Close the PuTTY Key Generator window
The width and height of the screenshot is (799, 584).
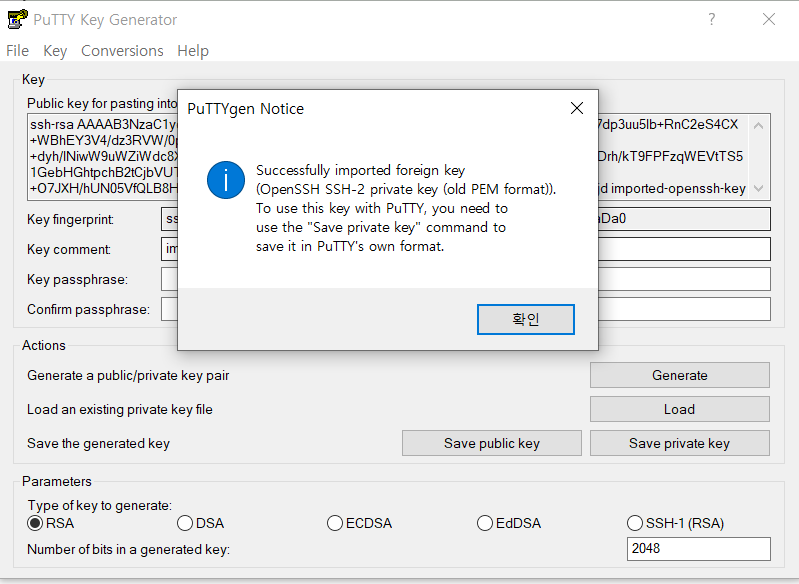(x=768, y=19)
